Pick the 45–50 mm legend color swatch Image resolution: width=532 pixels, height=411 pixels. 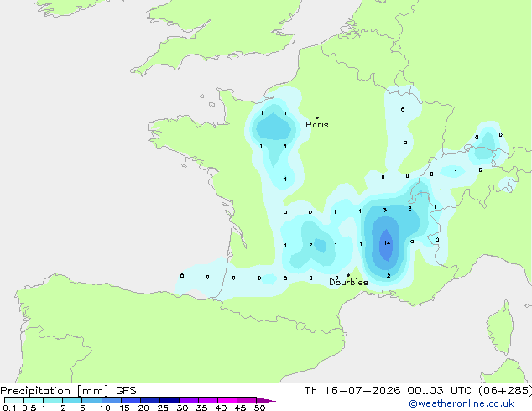coord(247,400)
